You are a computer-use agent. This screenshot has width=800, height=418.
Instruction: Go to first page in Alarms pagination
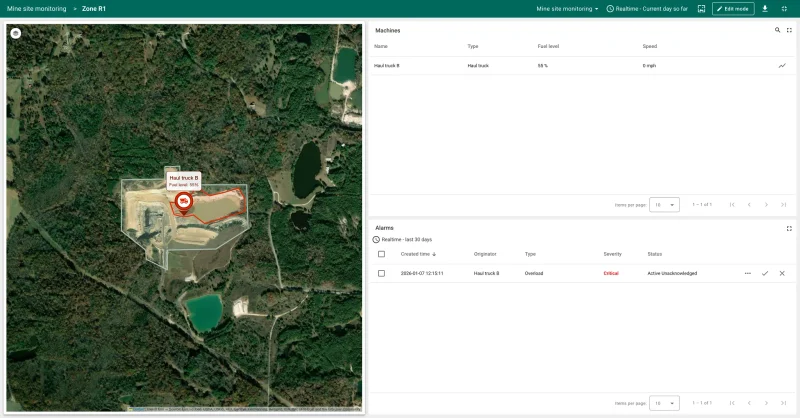(732, 403)
